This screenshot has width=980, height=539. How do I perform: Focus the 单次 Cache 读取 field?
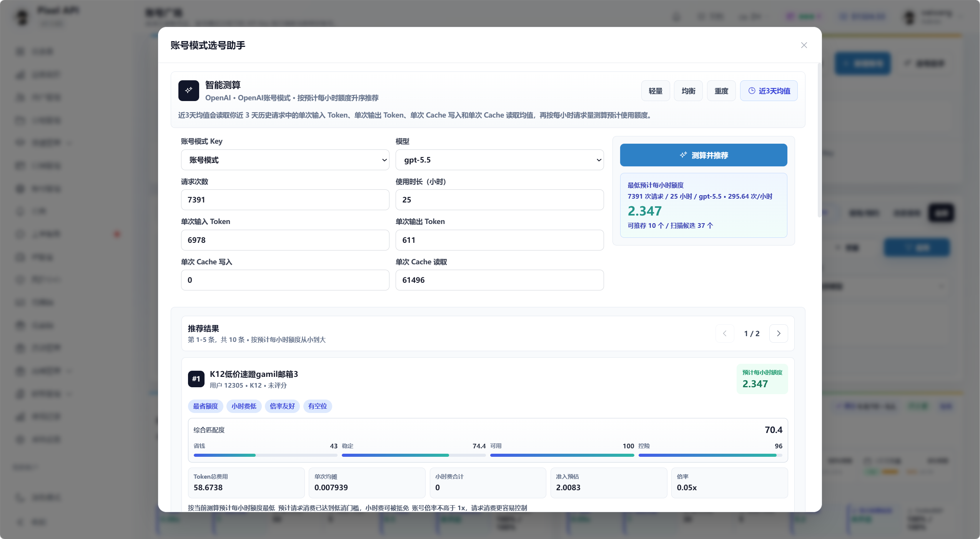(x=499, y=280)
